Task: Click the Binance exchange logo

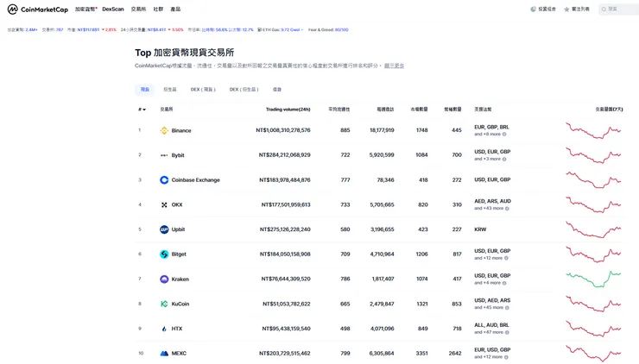Action: coord(164,130)
